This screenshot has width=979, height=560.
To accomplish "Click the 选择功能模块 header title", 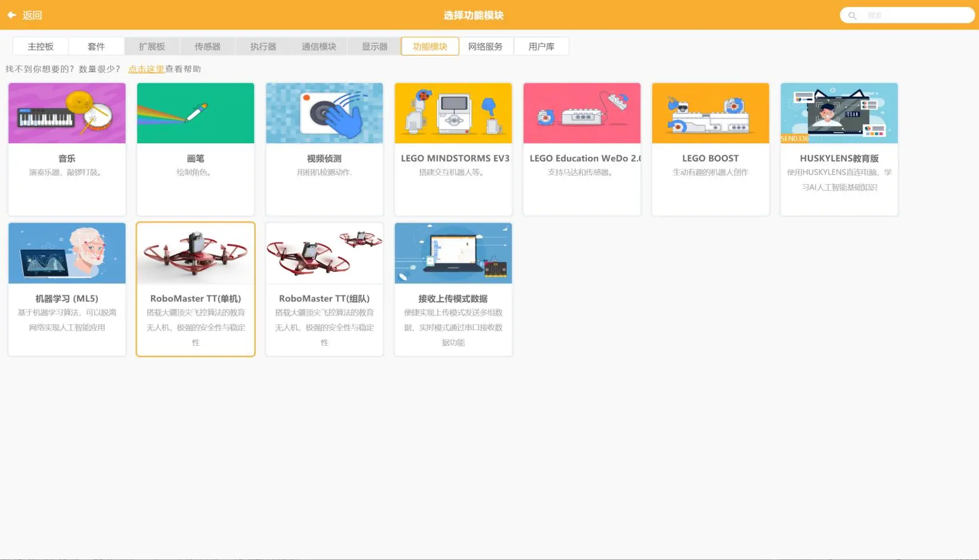I will tap(474, 15).
